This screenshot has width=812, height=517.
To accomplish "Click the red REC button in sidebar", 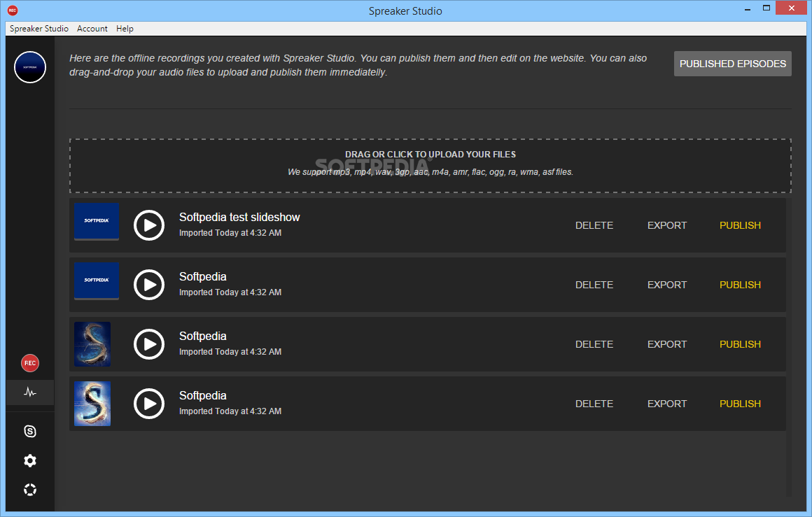I will [30, 363].
